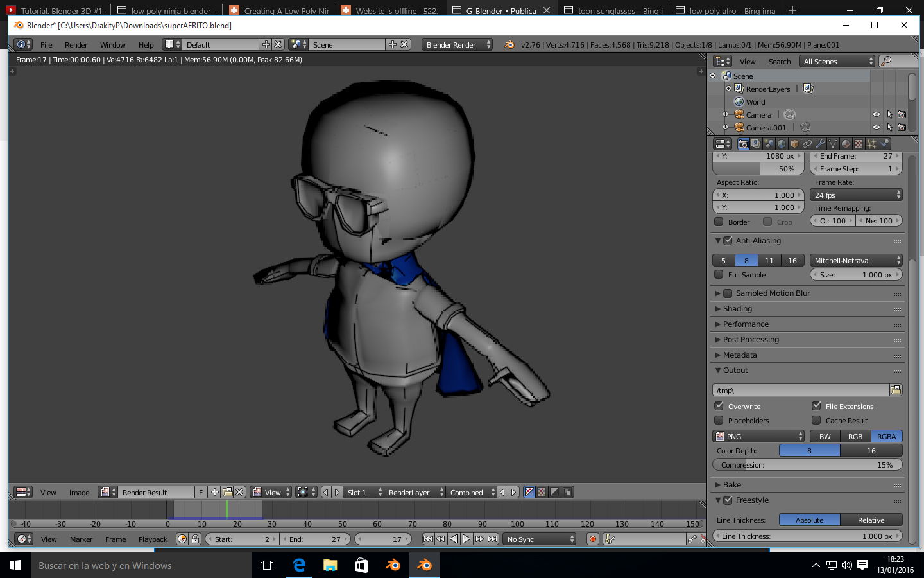
Task: Expand the Performance panel
Action: (745, 324)
